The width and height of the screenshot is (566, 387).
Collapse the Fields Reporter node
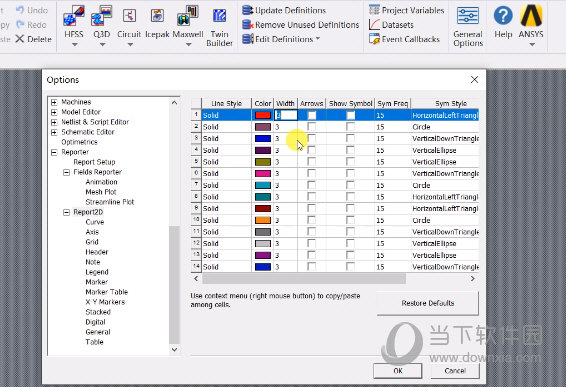point(66,173)
